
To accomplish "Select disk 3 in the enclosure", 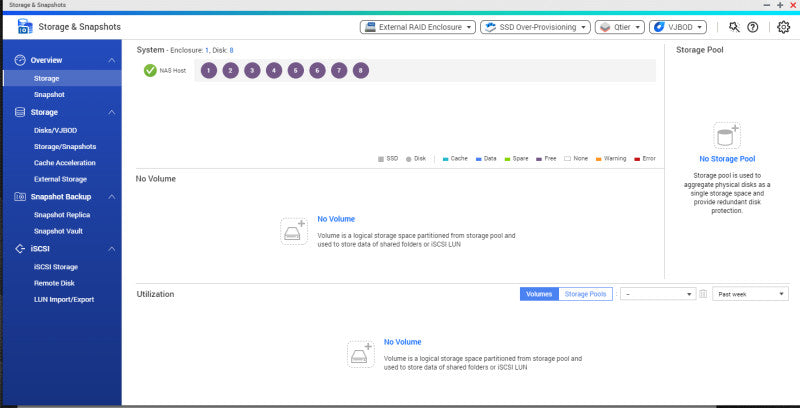I will click(x=252, y=70).
